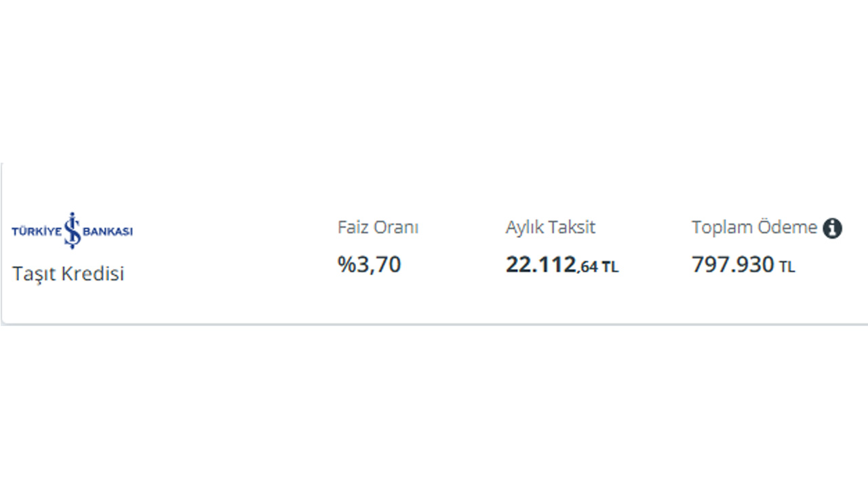Image resolution: width=868 pixels, height=488 pixels.
Task: Click the TL suffix after 797.930
Action: [x=787, y=267]
